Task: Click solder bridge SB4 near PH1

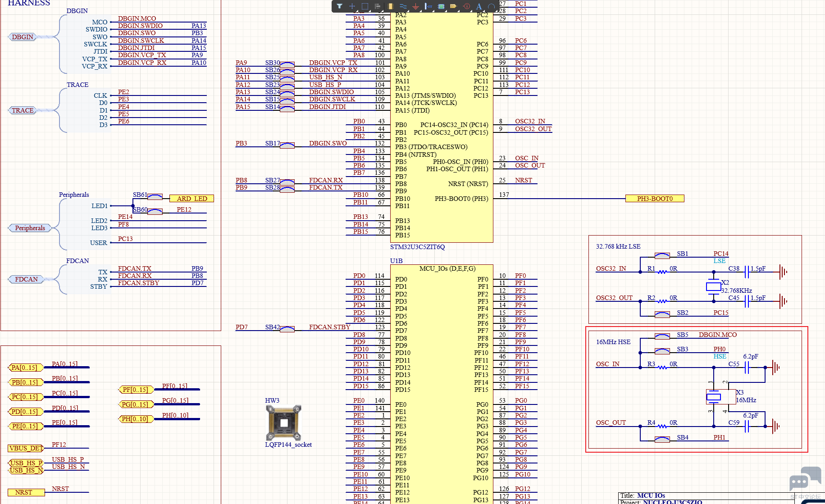Action: pos(662,439)
